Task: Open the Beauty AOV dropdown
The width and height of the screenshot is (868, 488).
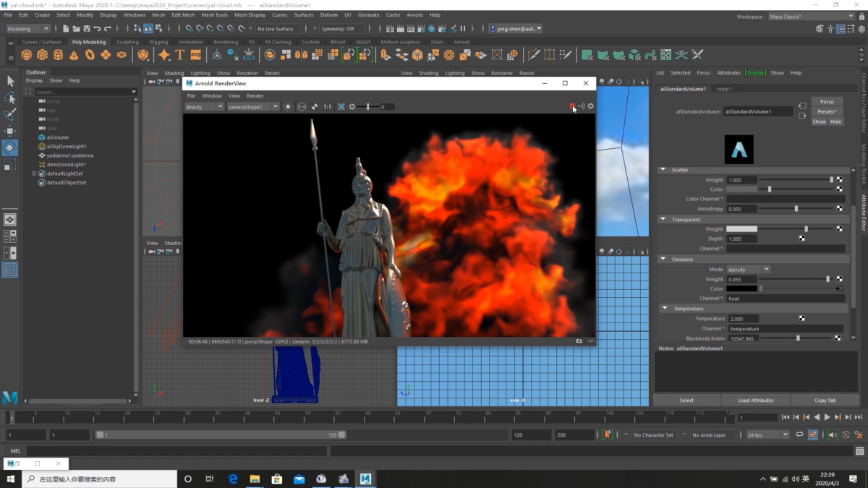Action: pyautogui.click(x=204, y=107)
